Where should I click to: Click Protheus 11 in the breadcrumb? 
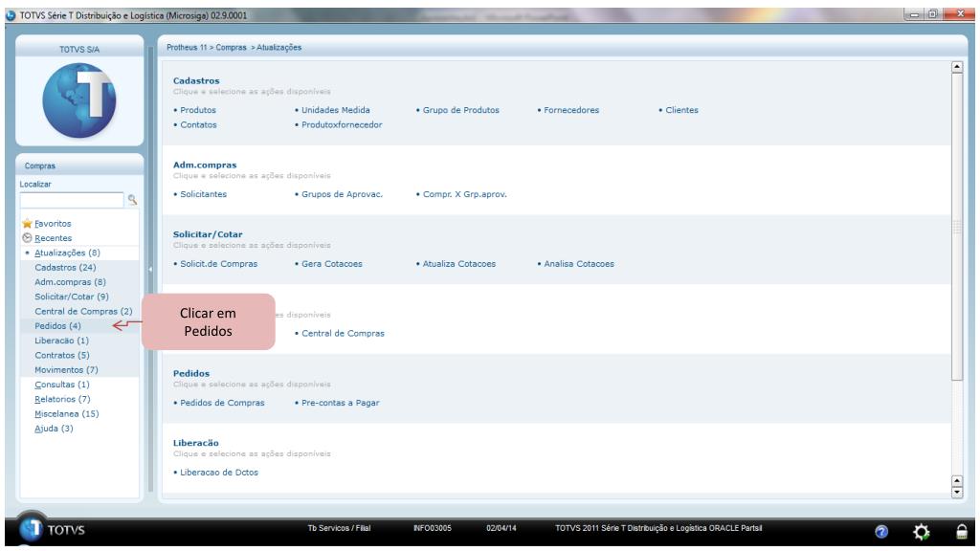click(187, 48)
